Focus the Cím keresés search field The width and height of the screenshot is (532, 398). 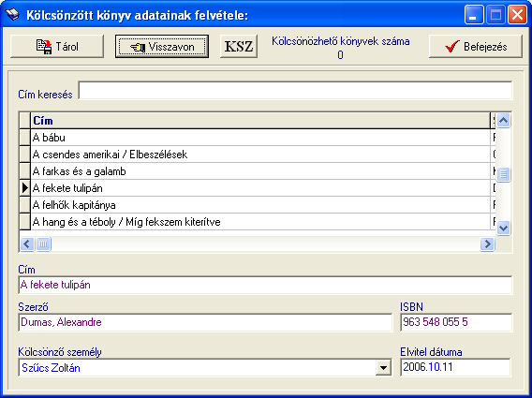point(295,91)
